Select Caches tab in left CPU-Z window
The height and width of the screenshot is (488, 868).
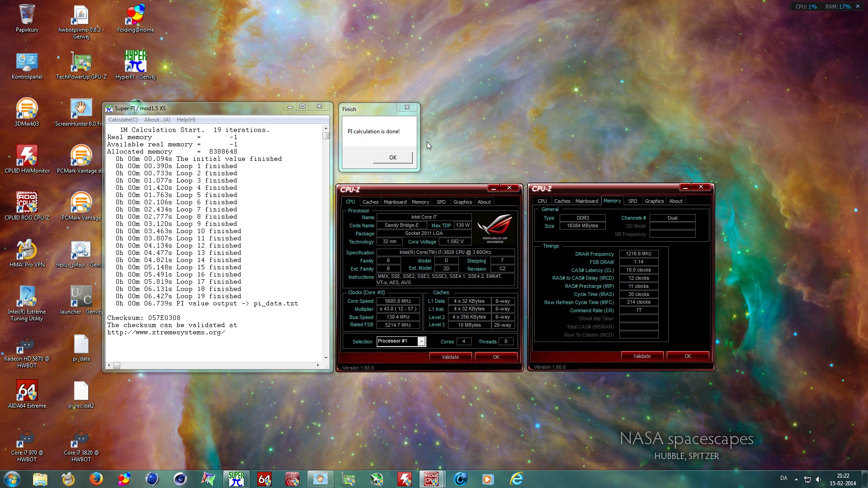[370, 202]
